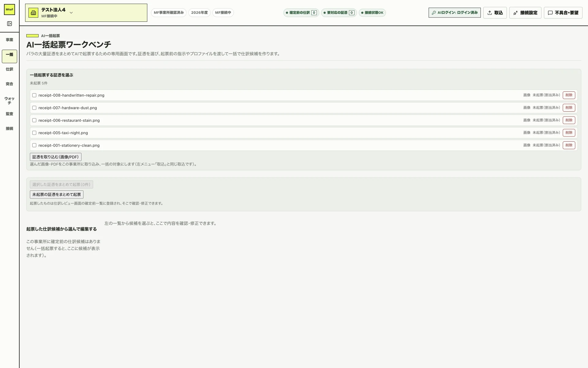The image size is (588, 368).
Task: Toggle the sidebar collapse icon
Action: (9, 24)
